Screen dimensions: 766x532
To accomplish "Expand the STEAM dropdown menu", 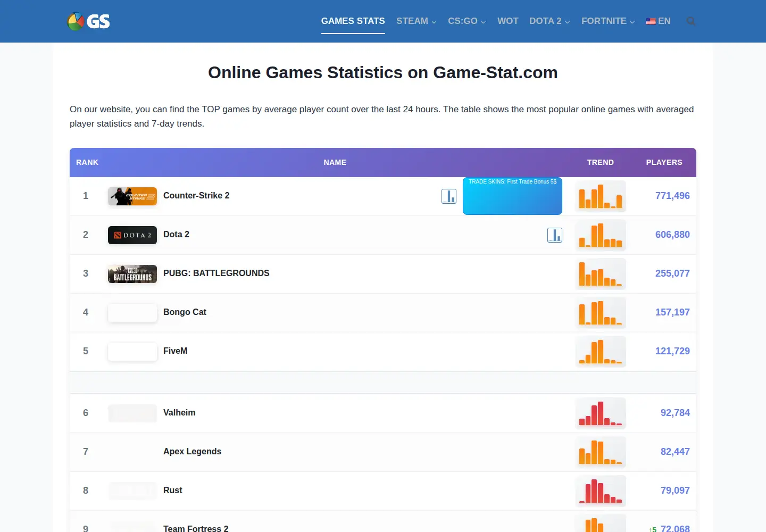I will tap(417, 21).
